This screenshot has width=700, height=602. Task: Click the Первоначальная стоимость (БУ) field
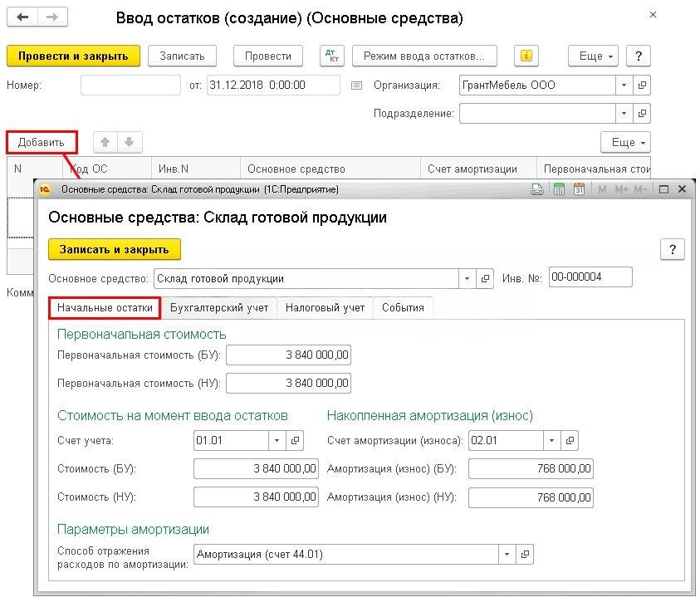coord(288,355)
